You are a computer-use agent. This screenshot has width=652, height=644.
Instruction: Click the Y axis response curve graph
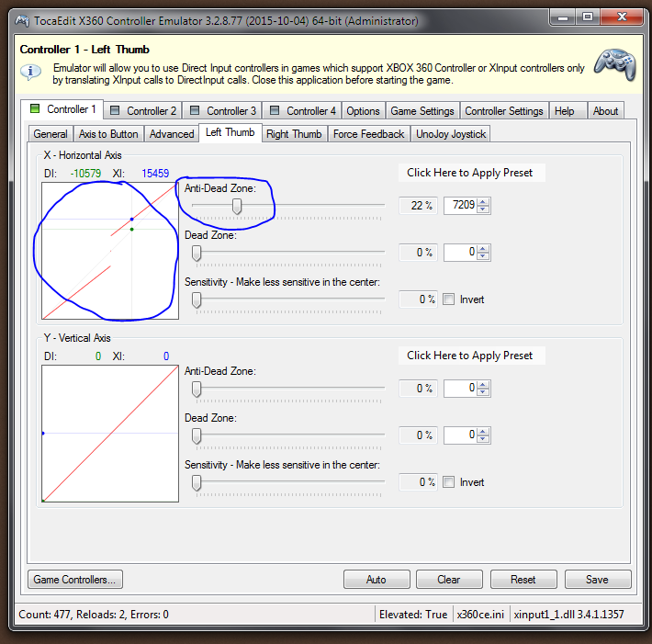pos(110,434)
